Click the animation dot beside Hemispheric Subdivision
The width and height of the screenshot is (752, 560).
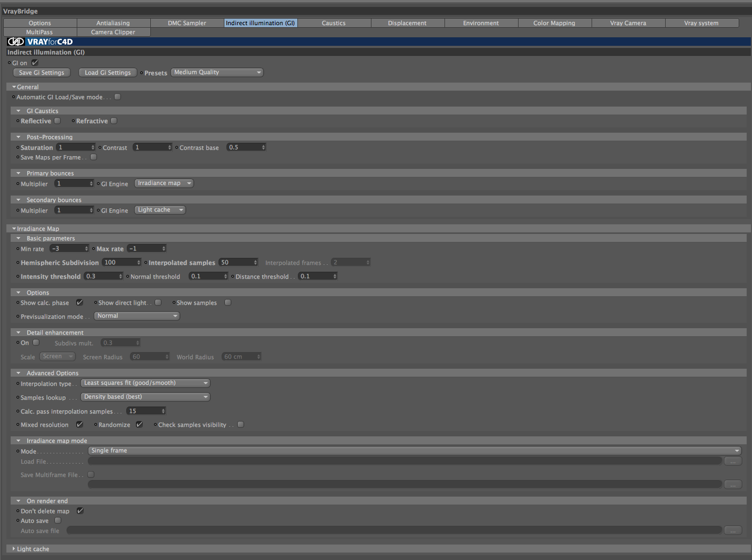click(x=18, y=263)
